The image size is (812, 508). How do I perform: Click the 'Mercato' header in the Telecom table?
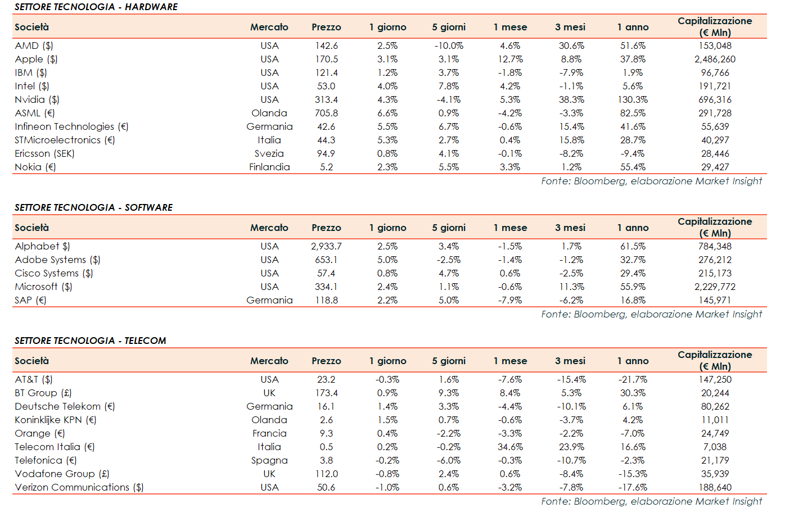(x=269, y=361)
